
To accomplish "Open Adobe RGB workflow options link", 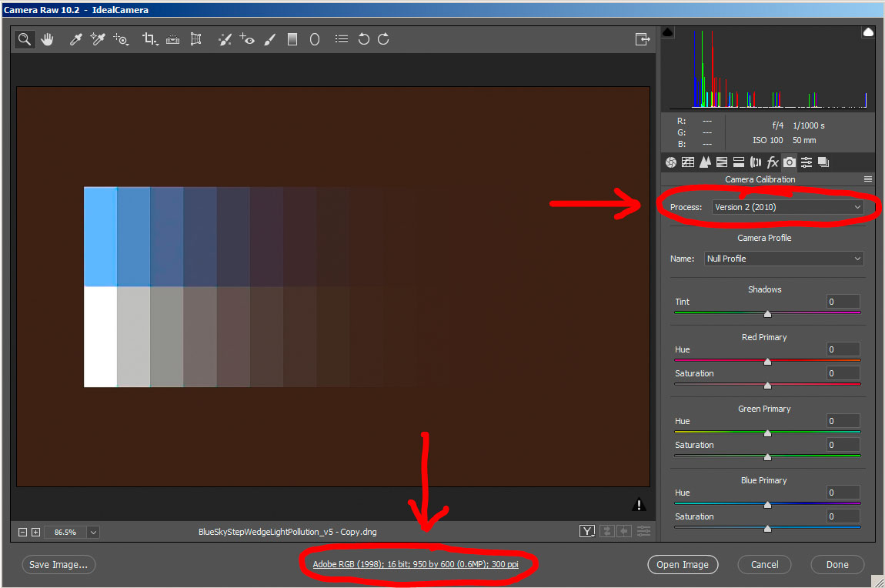I will [x=416, y=564].
